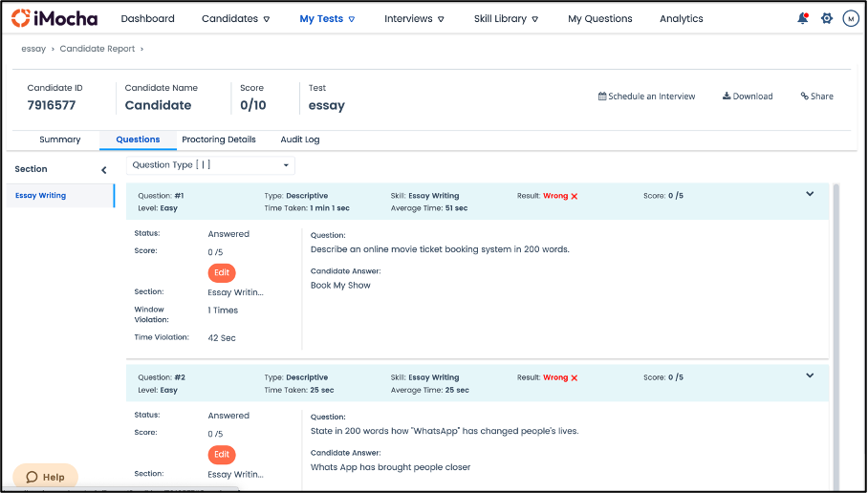Open the notifications bell icon
868x493 pixels.
tap(803, 19)
